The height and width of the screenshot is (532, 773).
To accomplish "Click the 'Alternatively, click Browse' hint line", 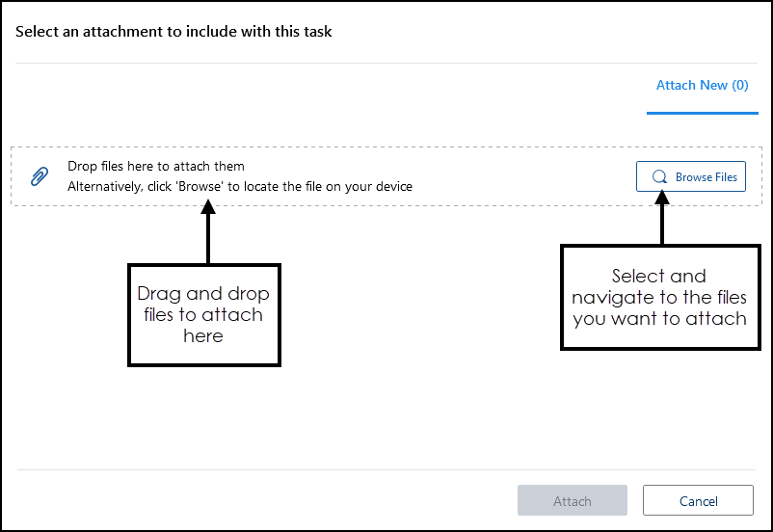I will tap(240, 186).
